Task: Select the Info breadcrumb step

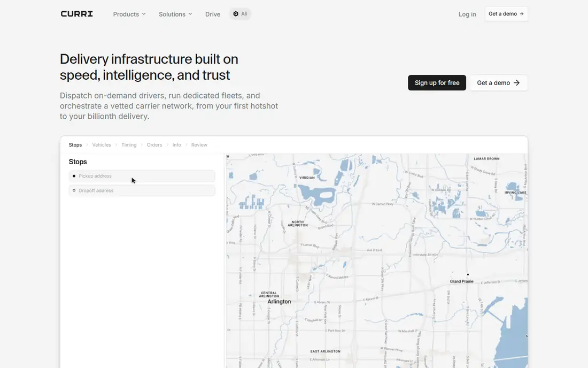Action: [x=176, y=145]
